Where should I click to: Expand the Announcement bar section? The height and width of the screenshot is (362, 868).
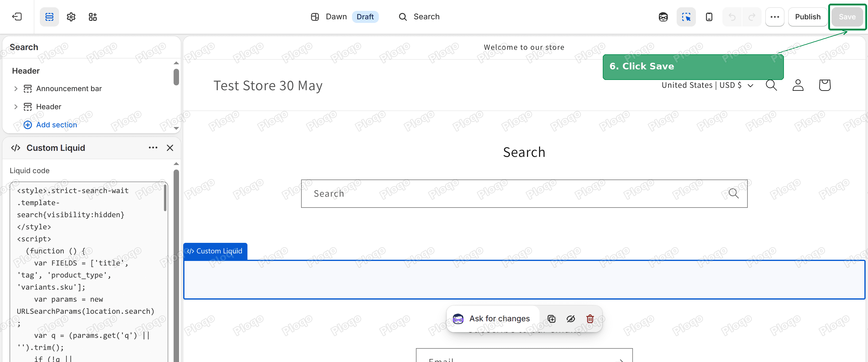[x=15, y=88]
